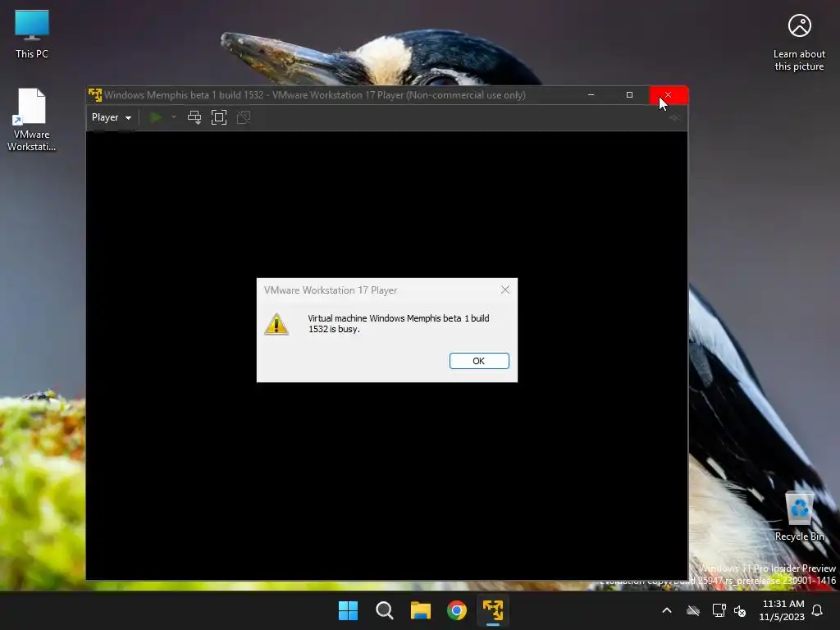The width and height of the screenshot is (840, 630).
Task: Click the Unity mode toolbar icon
Action: point(244,117)
